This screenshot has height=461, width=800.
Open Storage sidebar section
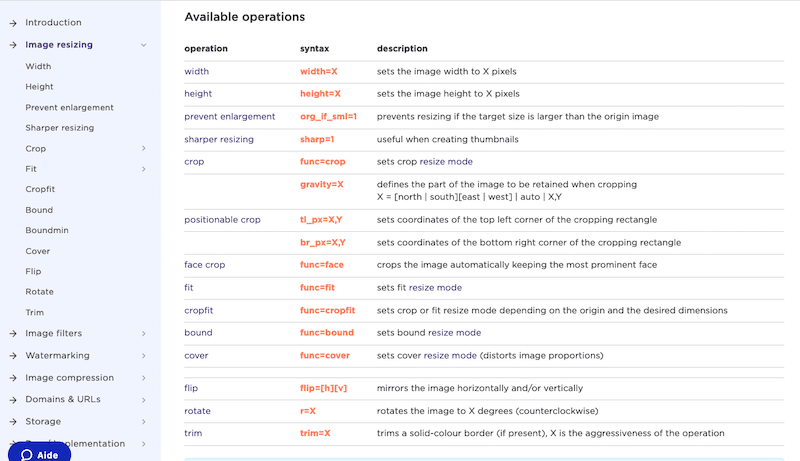(x=43, y=422)
